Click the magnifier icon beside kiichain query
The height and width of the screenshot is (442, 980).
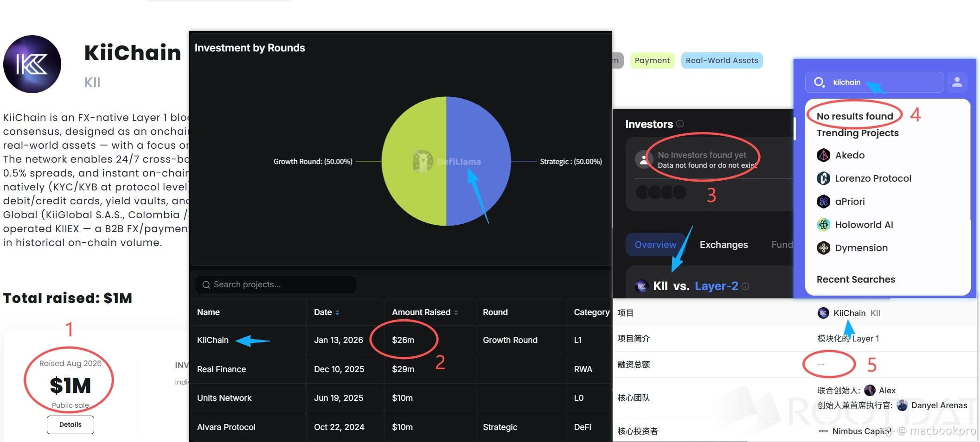pos(819,82)
